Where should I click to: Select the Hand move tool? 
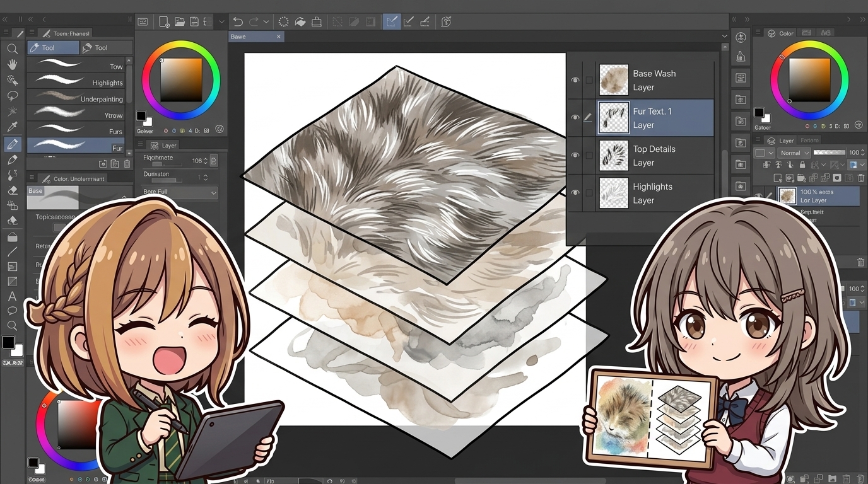pos(12,64)
